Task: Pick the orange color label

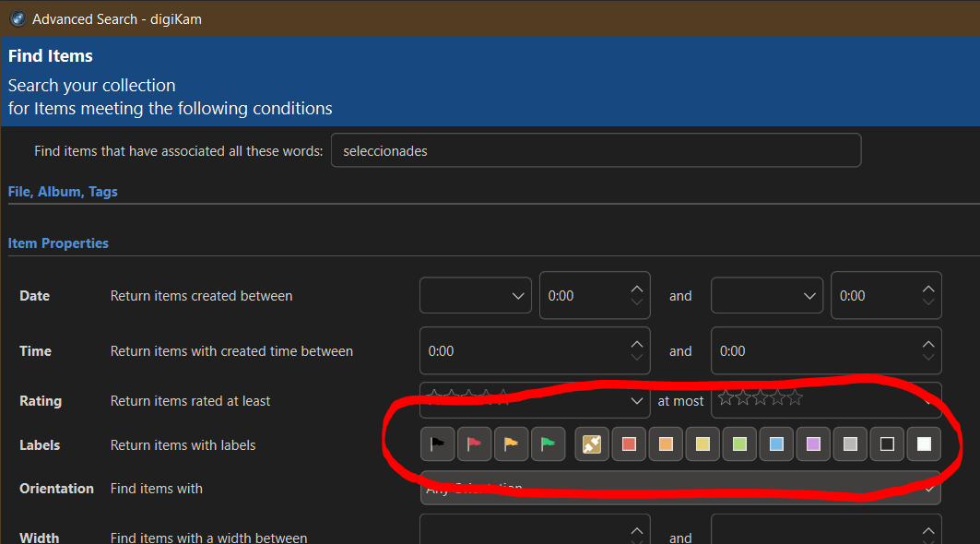Action: coord(666,444)
